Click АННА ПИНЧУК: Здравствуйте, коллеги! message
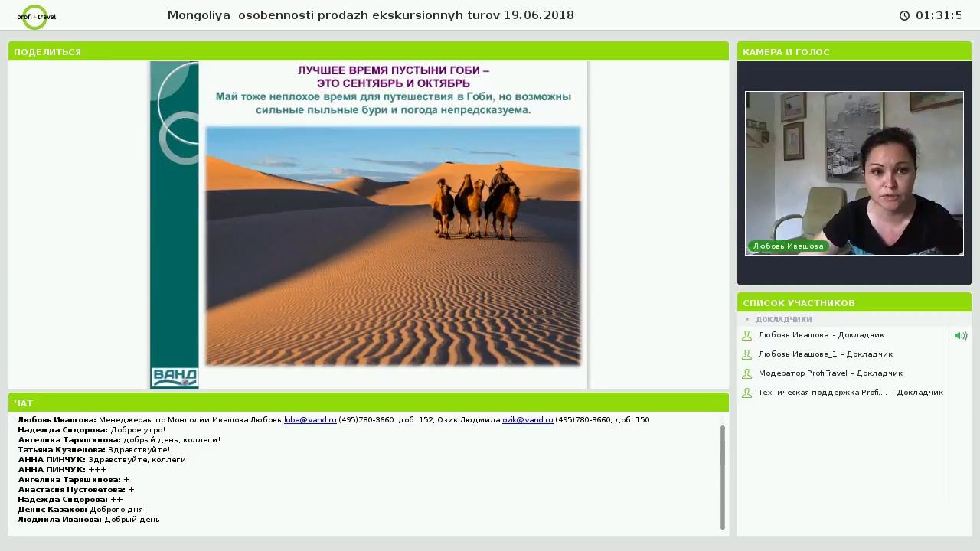 coord(103,460)
